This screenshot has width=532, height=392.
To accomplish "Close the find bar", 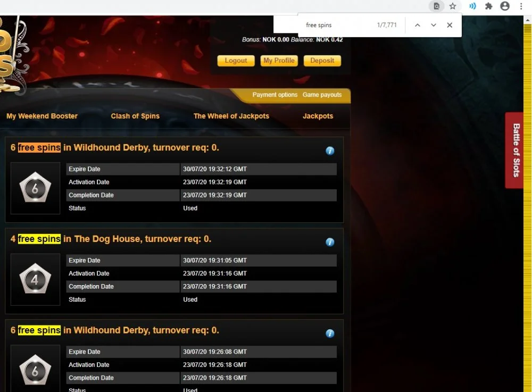I will [x=450, y=25].
